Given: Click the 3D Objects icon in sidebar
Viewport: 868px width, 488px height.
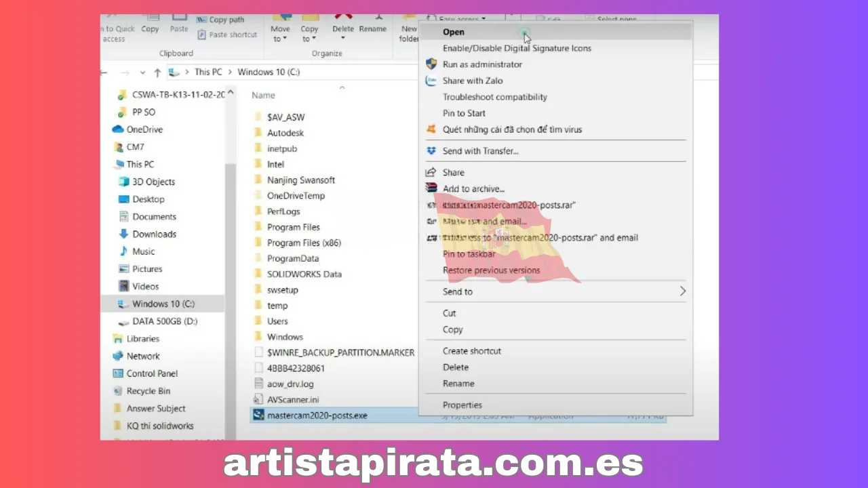Looking at the screenshot, I should coord(124,182).
